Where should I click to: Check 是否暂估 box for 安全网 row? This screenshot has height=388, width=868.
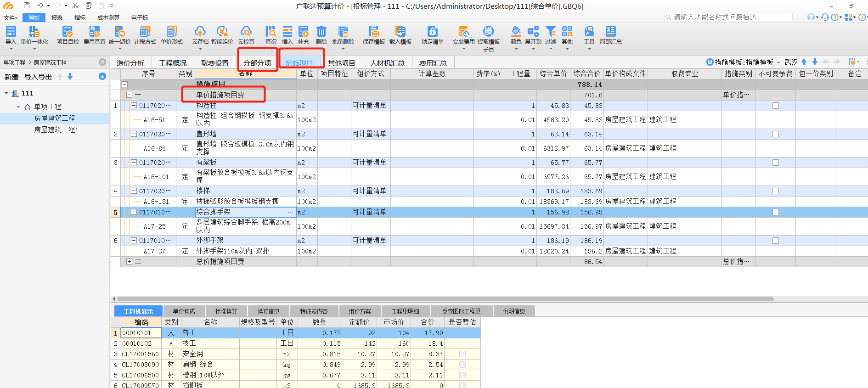[x=462, y=354]
